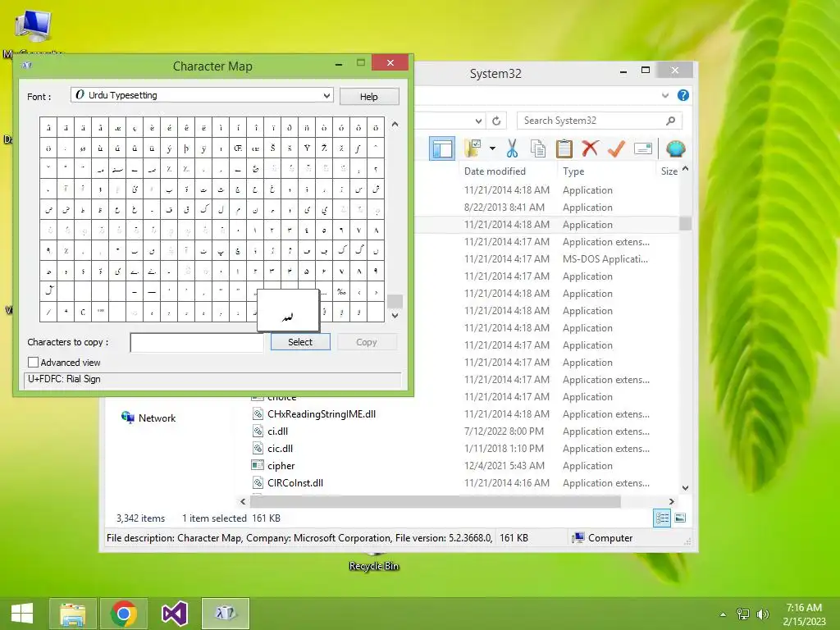Click the refresh icon beside the address bar
840x630 pixels.
click(x=496, y=121)
